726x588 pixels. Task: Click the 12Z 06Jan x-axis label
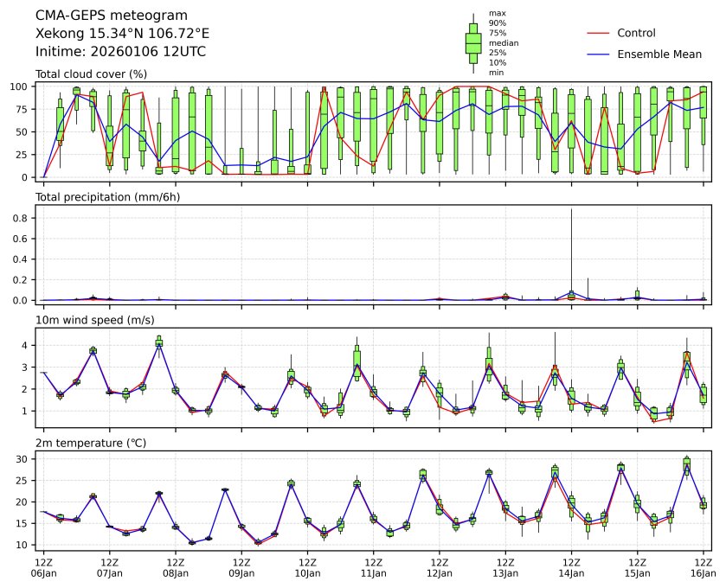[x=43, y=567]
